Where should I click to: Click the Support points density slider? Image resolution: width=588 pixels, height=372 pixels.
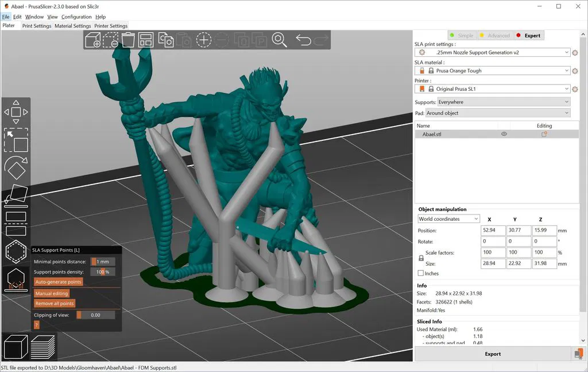tap(103, 272)
